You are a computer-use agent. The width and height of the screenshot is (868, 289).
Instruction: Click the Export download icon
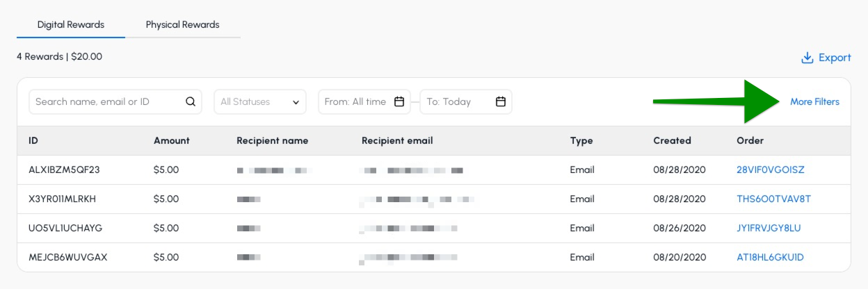tap(807, 58)
